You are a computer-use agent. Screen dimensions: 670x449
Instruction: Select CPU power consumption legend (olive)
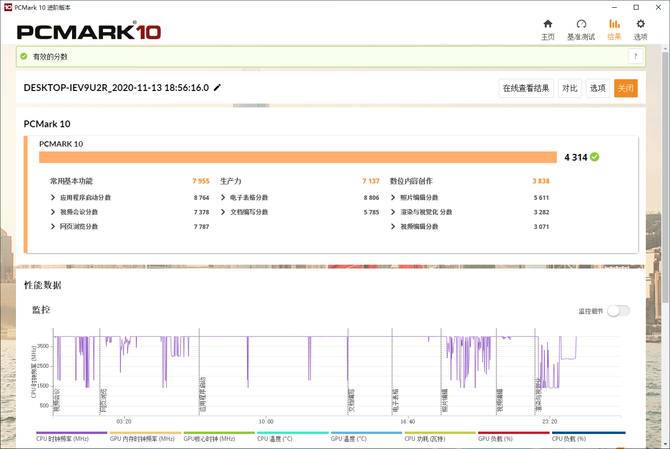(440, 436)
